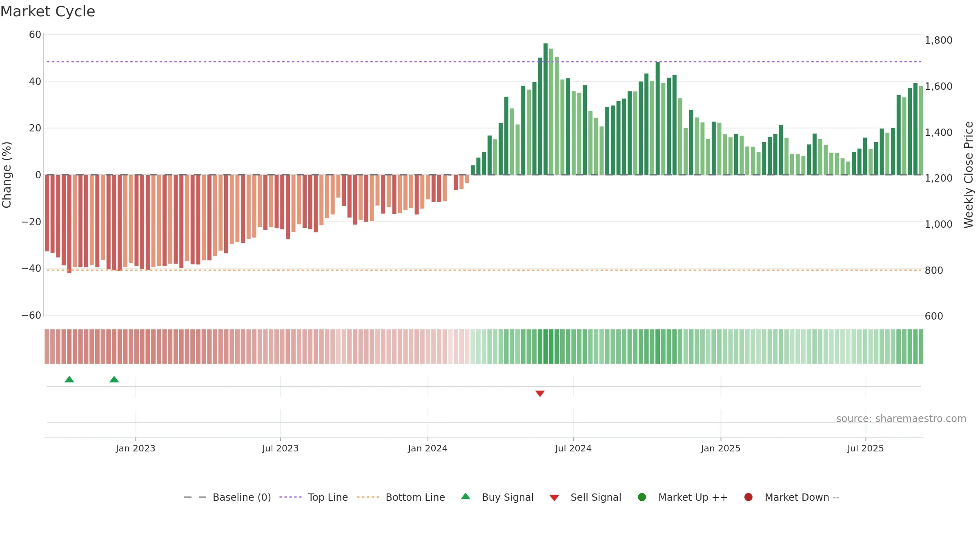Click the Market Cycle chart title
The height and width of the screenshot is (551, 980).
click(x=48, y=11)
